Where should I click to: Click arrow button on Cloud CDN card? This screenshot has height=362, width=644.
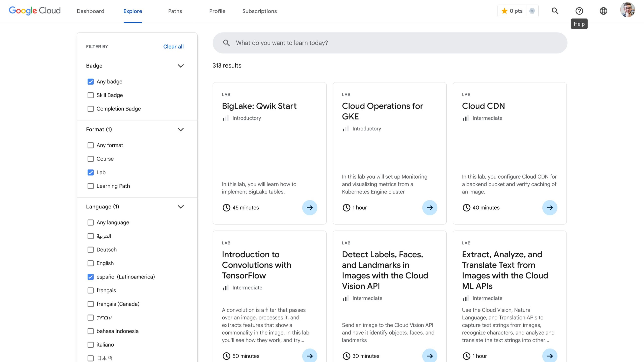pos(550,208)
